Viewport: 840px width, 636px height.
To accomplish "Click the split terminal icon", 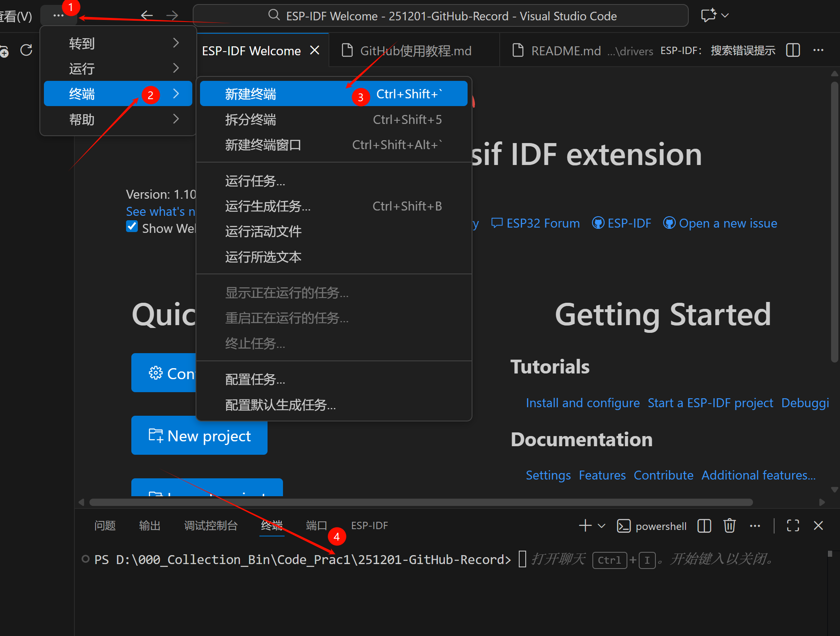I will click(704, 526).
